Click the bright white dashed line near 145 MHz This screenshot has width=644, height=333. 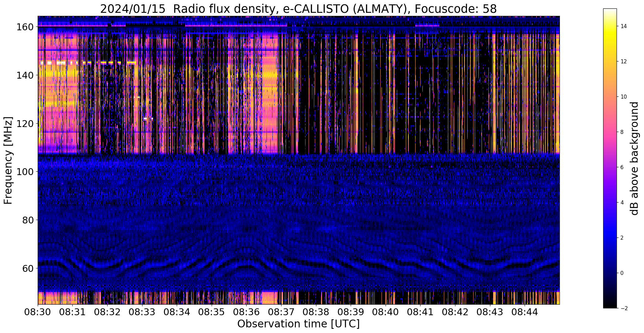[x=88, y=63]
